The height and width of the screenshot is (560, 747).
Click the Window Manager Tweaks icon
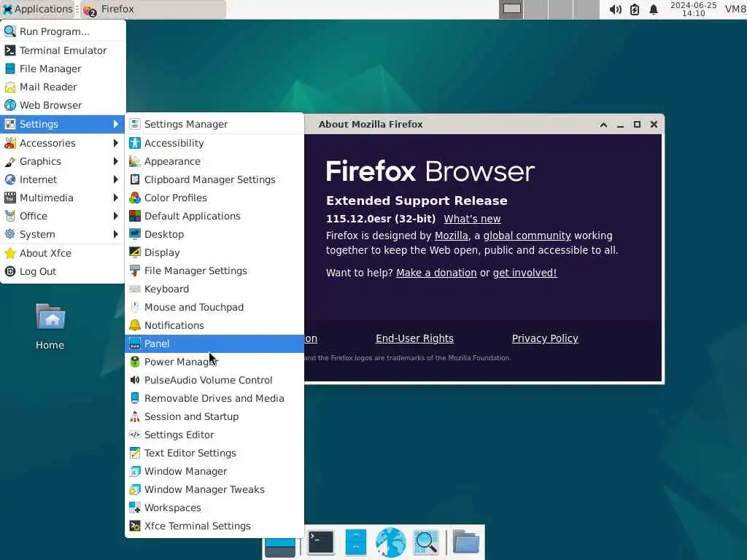click(135, 489)
